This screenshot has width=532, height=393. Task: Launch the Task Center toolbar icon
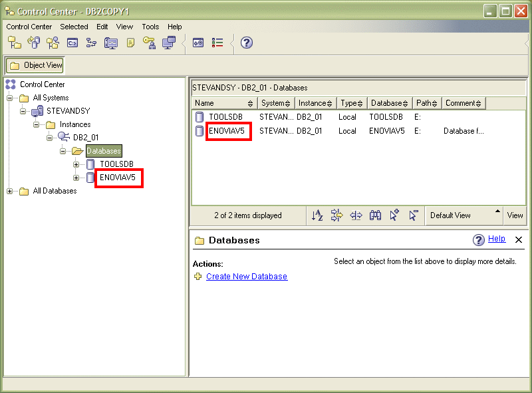coord(91,43)
